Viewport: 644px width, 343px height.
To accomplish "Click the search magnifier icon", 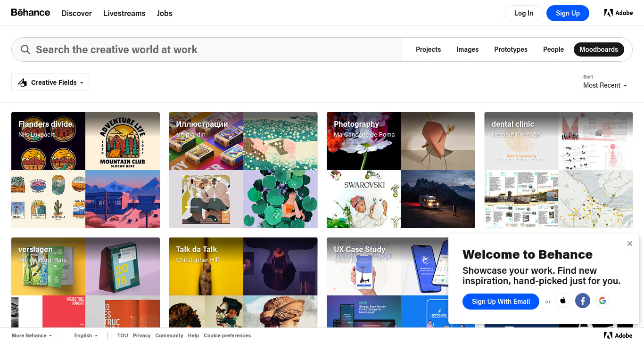I will pyautogui.click(x=25, y=49).
